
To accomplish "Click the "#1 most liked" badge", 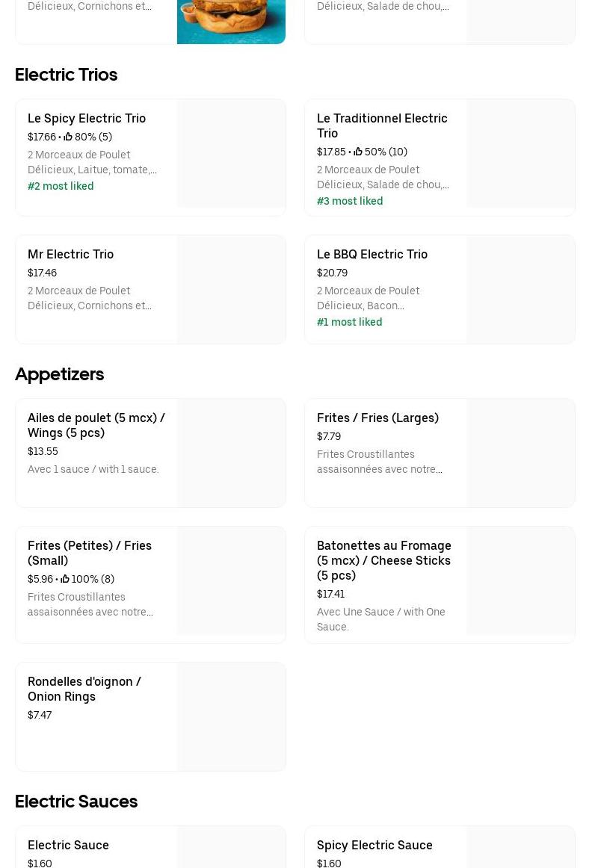I will 349,322.
